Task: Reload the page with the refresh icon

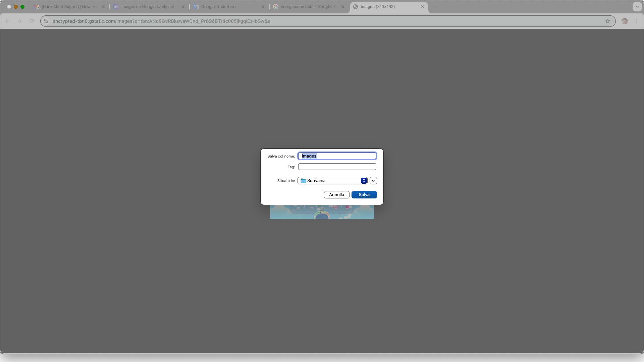Action: coord(32,21)
